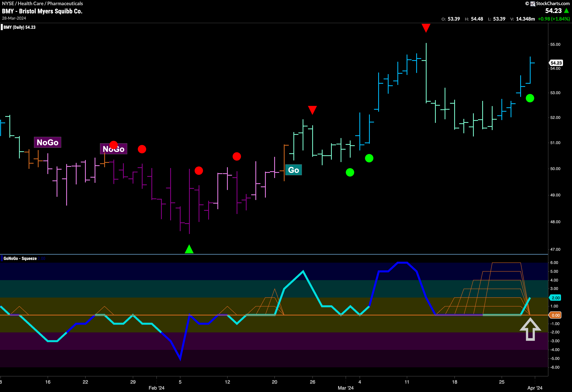Image resolution: width=572 pixels, height=392 pixels.
Task: Click the 29 date axis label
Action: (x=133, y=382)
